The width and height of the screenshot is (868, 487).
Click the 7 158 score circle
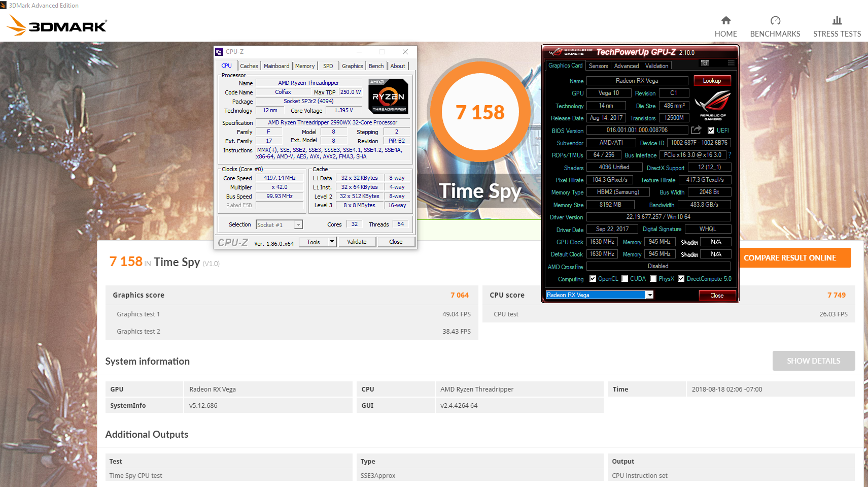click(x=480, y=112)
